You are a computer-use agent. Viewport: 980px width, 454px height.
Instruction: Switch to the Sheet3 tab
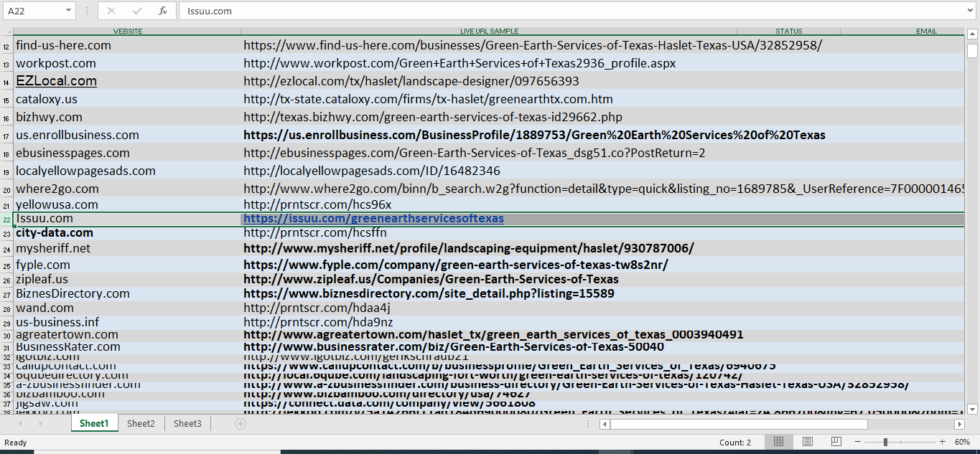click(187, 424)
